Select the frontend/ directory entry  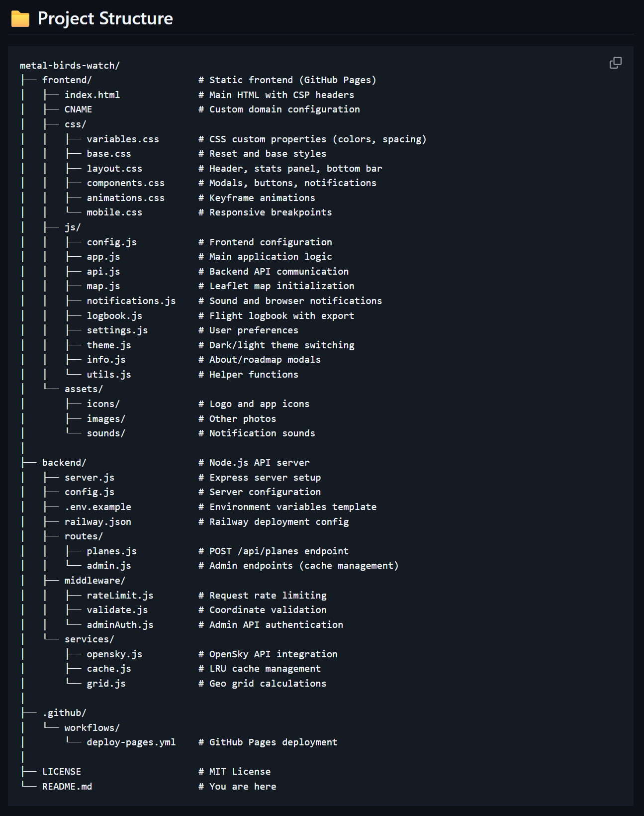point(67,80)
